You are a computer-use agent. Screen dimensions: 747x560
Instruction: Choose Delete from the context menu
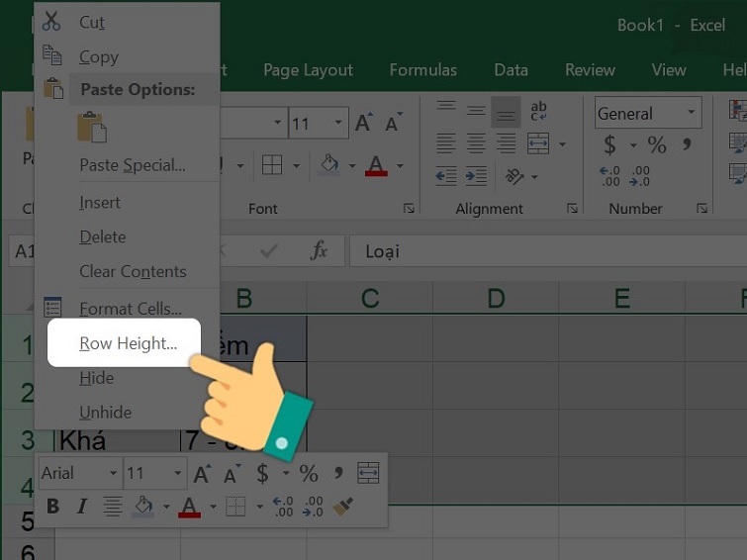pyautogui.click(x=103, y=236)
